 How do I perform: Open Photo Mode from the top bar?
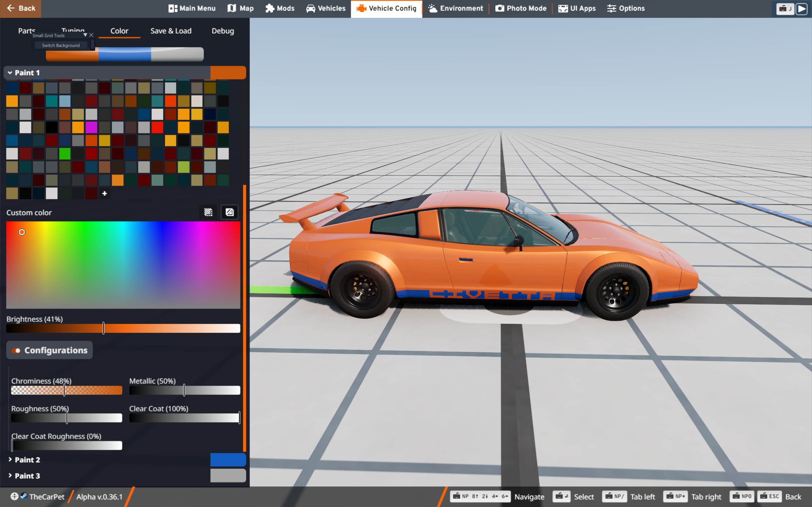click(x=521, y=8)
